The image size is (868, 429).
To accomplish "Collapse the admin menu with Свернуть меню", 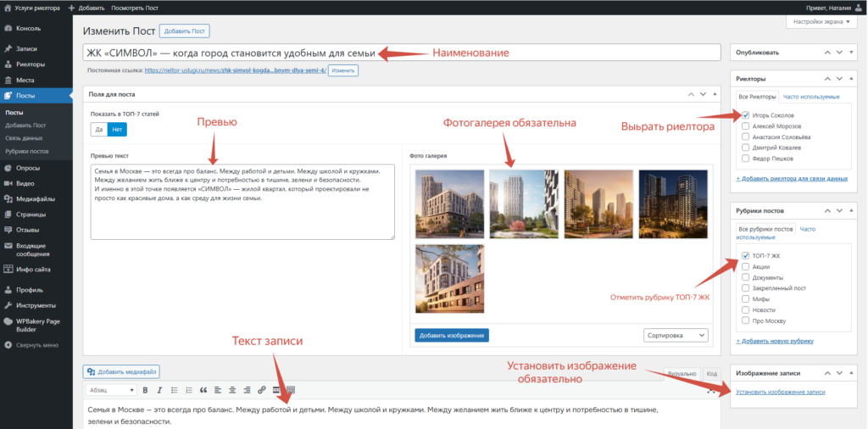I will (x=36, y=345).
